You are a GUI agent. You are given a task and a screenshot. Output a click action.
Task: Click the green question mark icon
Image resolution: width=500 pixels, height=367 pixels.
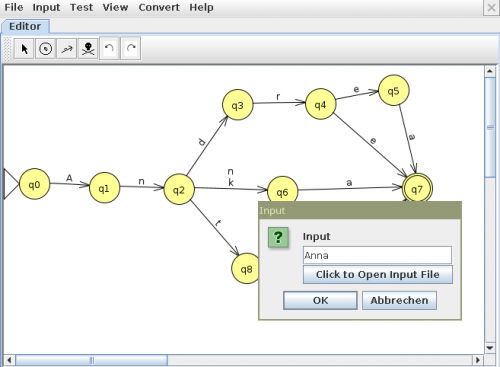(278, 237)
